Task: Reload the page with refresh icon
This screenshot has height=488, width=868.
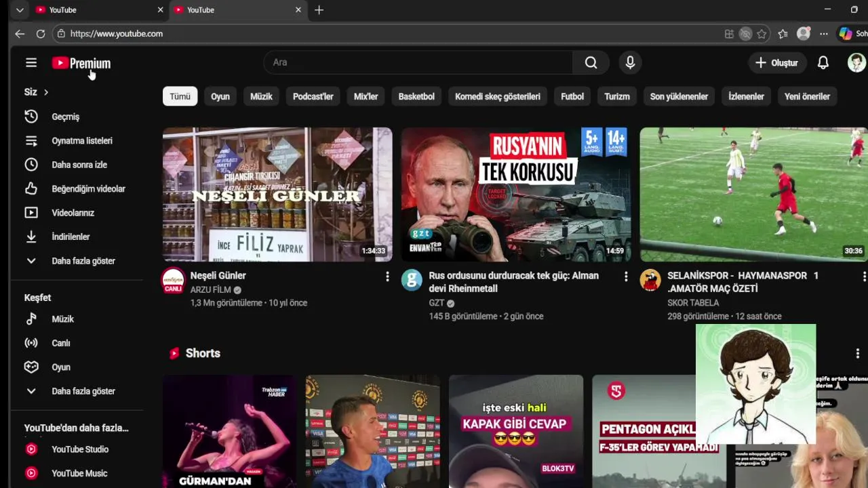Action: click(x=41, y=34)
